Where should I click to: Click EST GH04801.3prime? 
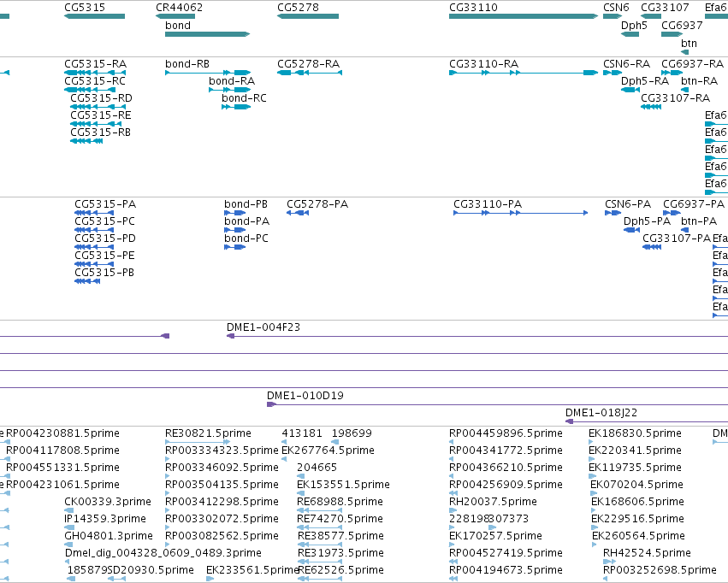(x=108, y=536)
